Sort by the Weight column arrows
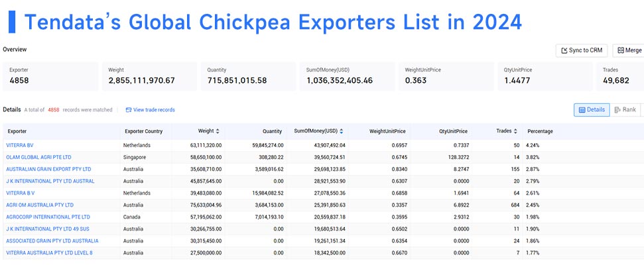The width and height of the screenshot is (644, 265). point(218,131)
